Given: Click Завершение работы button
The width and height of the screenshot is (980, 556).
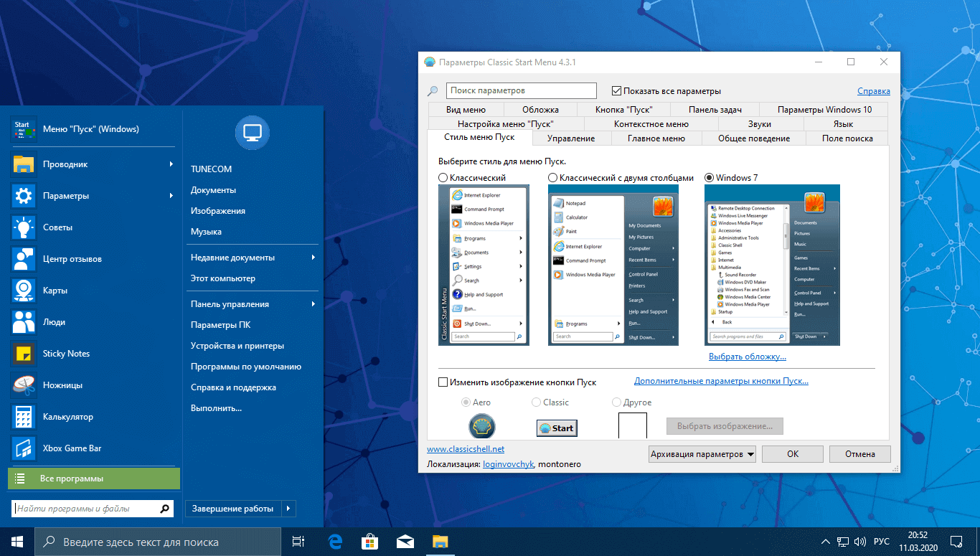Looking at the screenshot, I should point(233,509).
